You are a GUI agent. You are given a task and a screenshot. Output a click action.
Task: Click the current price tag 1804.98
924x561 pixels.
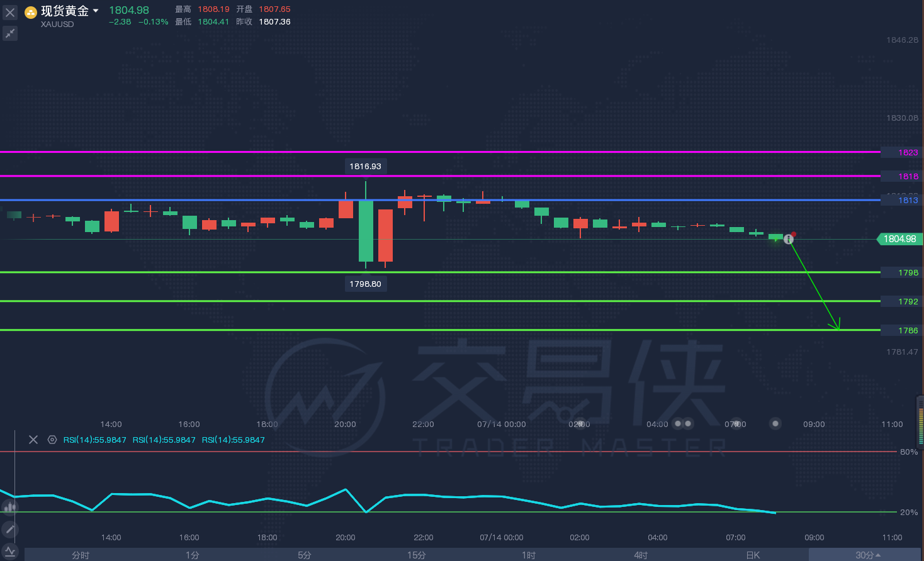(x=899, y=239)
